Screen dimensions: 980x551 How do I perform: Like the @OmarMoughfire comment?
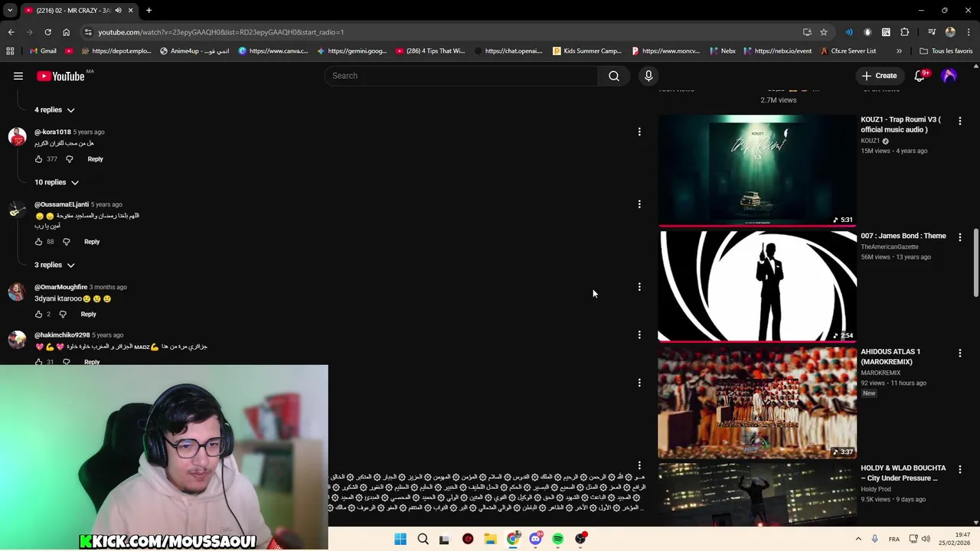(39, 314)
